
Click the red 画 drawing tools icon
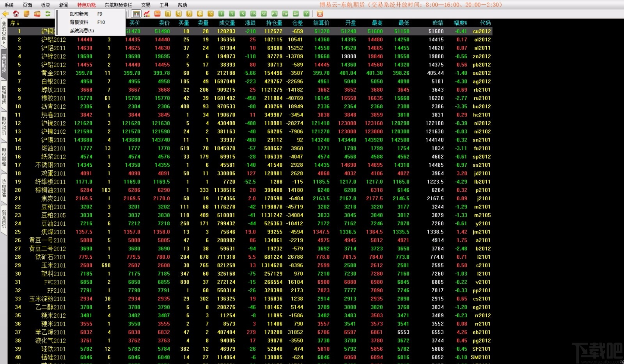[x=320, y=14]
